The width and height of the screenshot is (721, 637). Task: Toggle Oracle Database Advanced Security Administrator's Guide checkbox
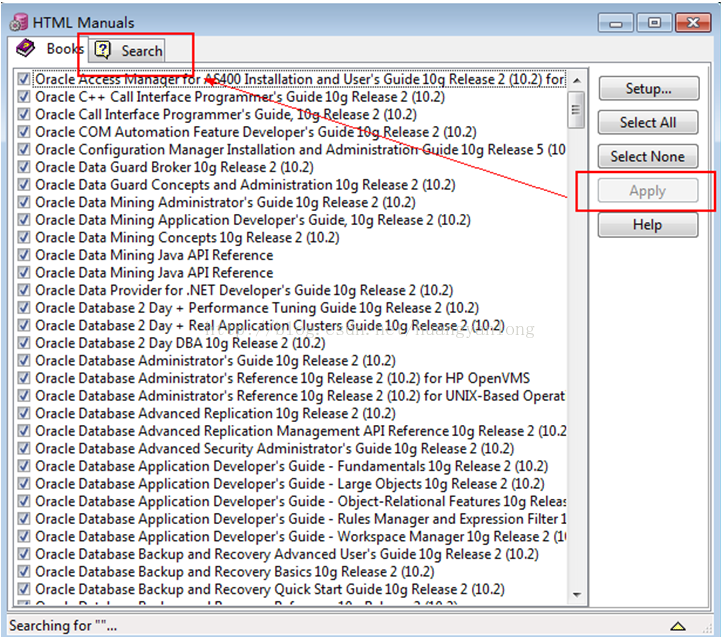[23, 448]
